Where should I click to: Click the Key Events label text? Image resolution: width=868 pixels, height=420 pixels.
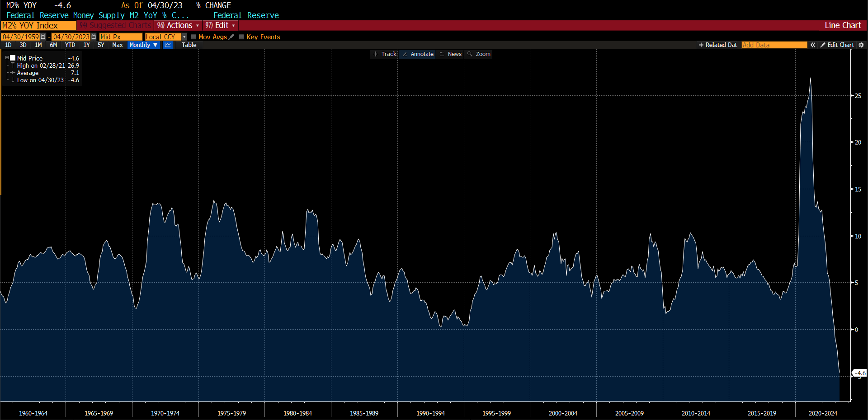[x=263, y=37]
